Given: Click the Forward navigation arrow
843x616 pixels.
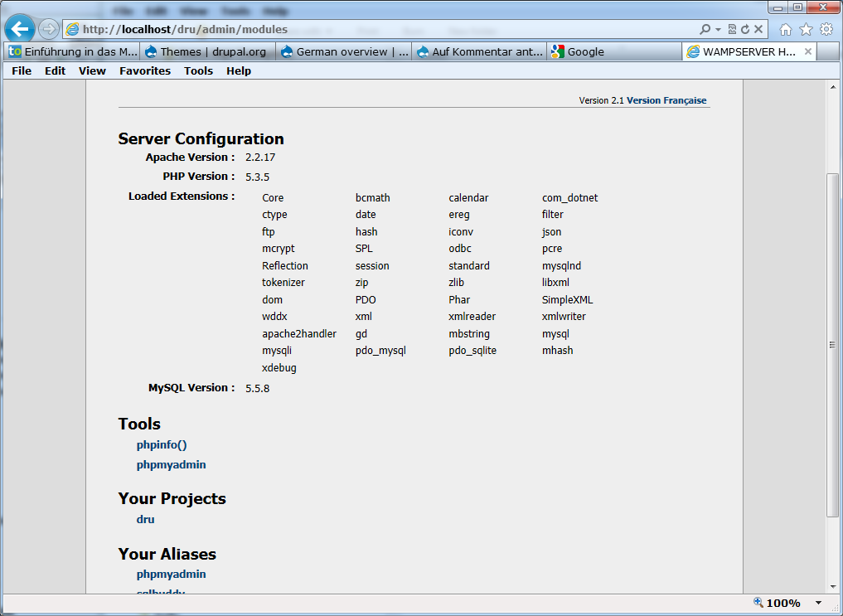Looking at the screenshot, I should tap(49, 29).
